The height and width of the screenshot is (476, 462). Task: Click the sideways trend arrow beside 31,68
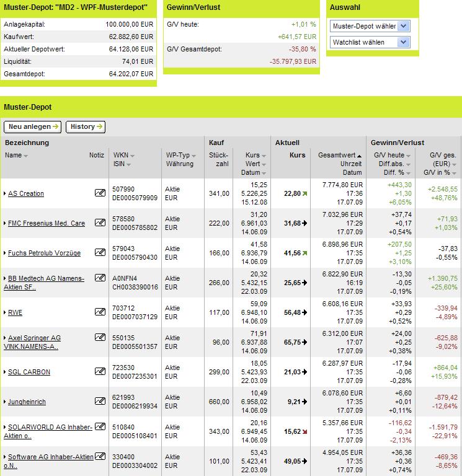pyautogui.click(x=304, y=223)
